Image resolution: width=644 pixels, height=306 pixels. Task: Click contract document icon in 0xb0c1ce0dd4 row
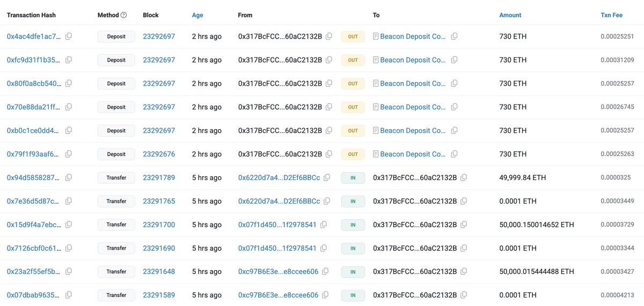pos(376,131)
